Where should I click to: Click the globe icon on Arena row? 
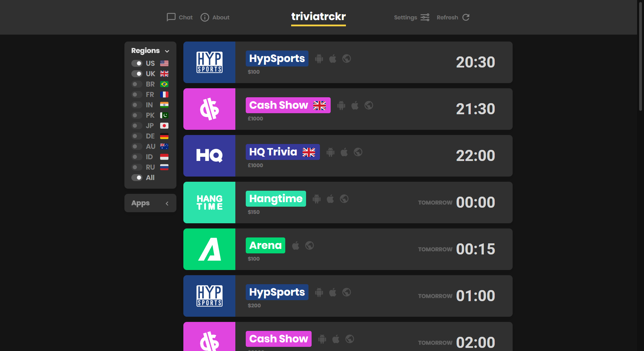point(310,245)
